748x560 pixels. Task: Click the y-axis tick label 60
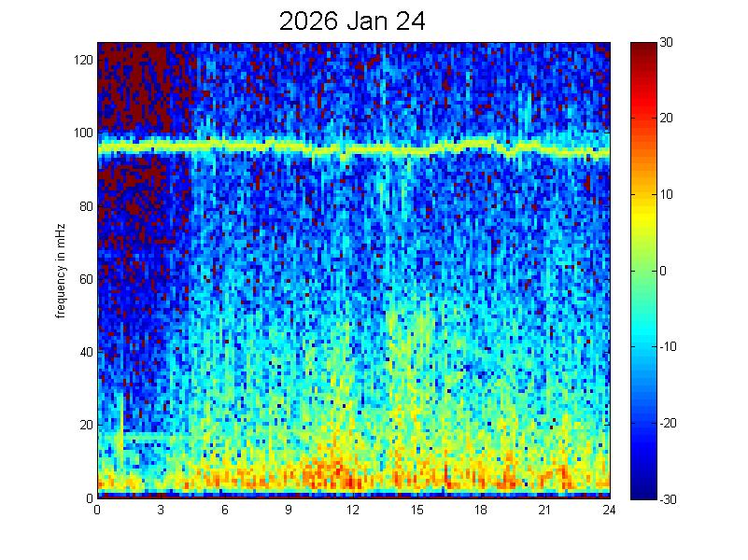86,279
